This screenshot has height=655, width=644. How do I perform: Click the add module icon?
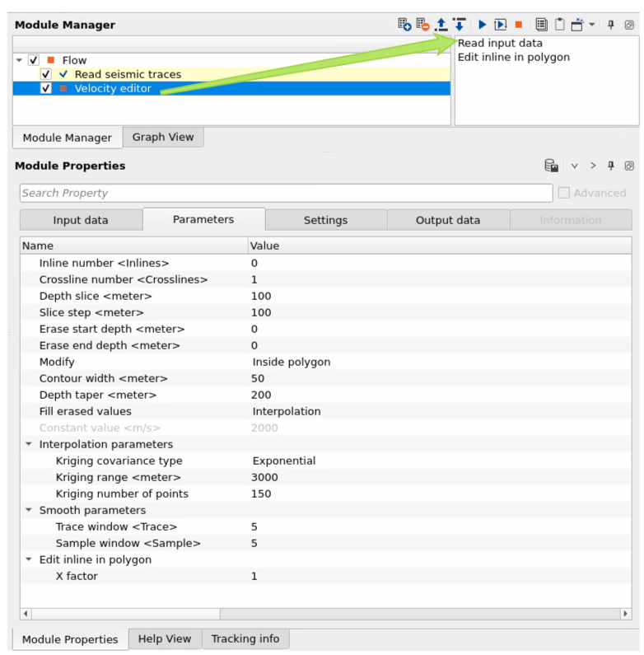coord(404,25)
